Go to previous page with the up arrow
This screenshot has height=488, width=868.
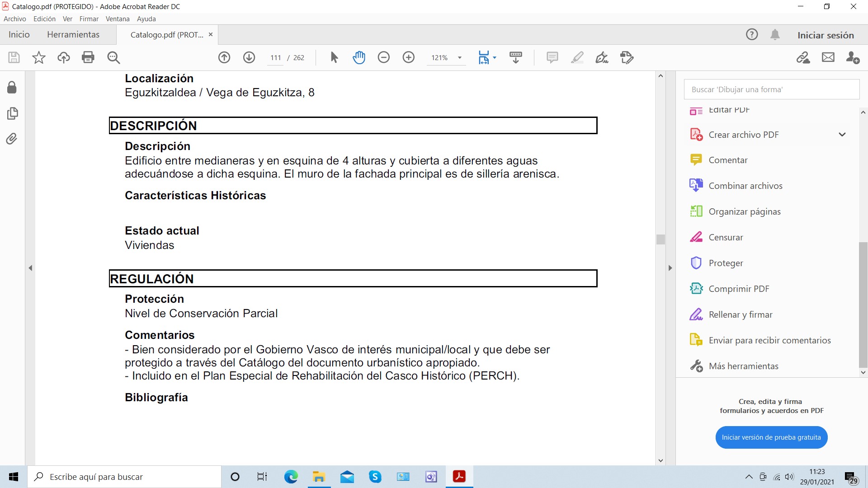[224, 57]
